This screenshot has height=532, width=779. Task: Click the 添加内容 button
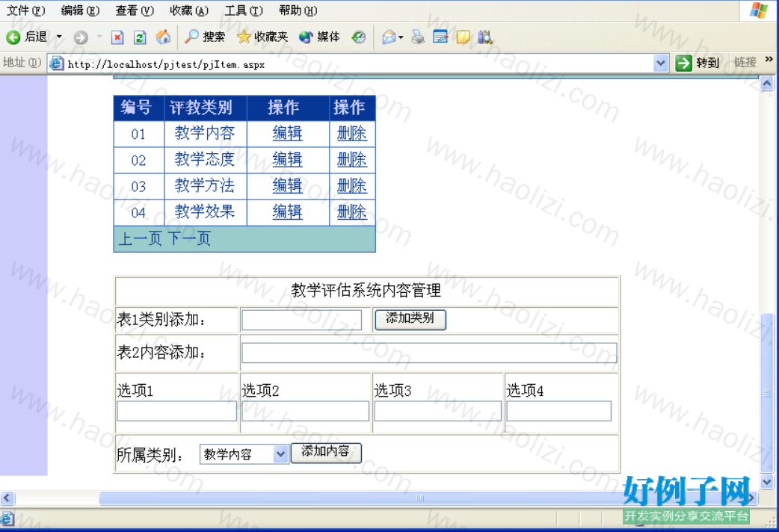326,453
